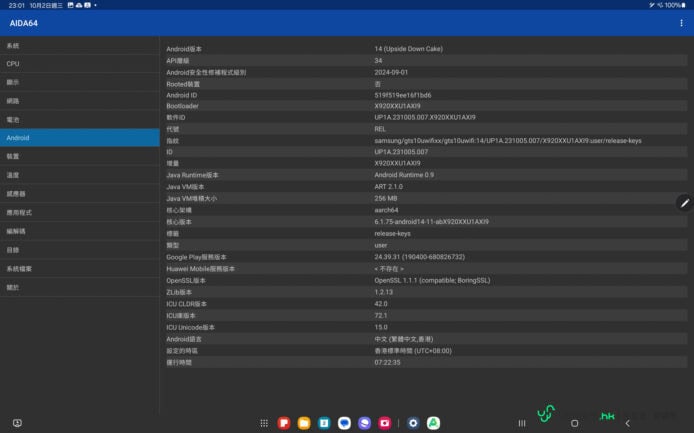Select CPU in the sidebar

[x=80, y=64]
